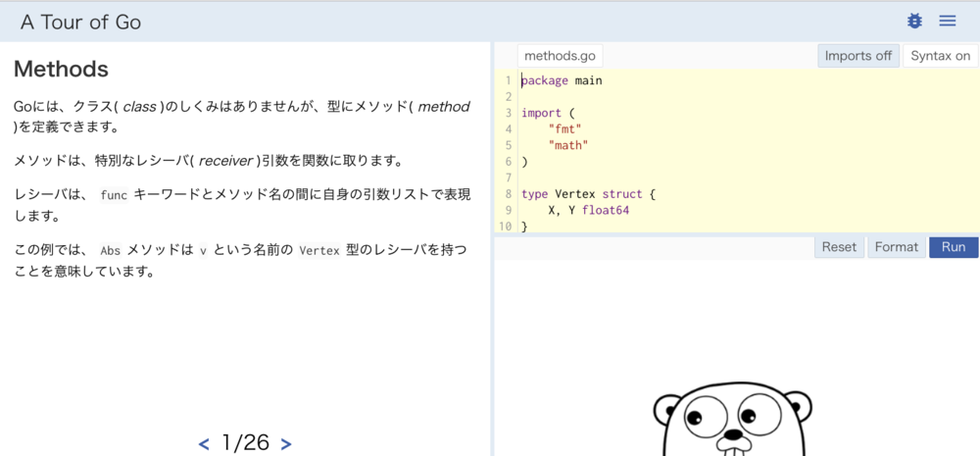The height and width of the screenshot is (456, 980).
Task: Toggle the Syntax on highlighting button
Action: click(940, 56)
